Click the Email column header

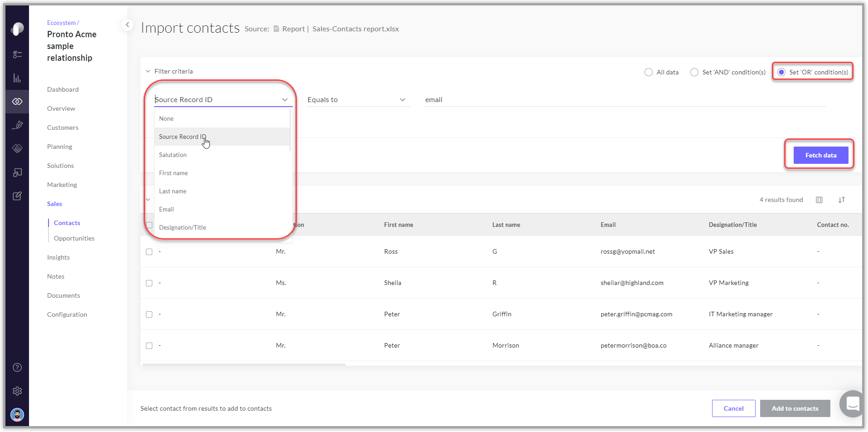tap(608, 225)
